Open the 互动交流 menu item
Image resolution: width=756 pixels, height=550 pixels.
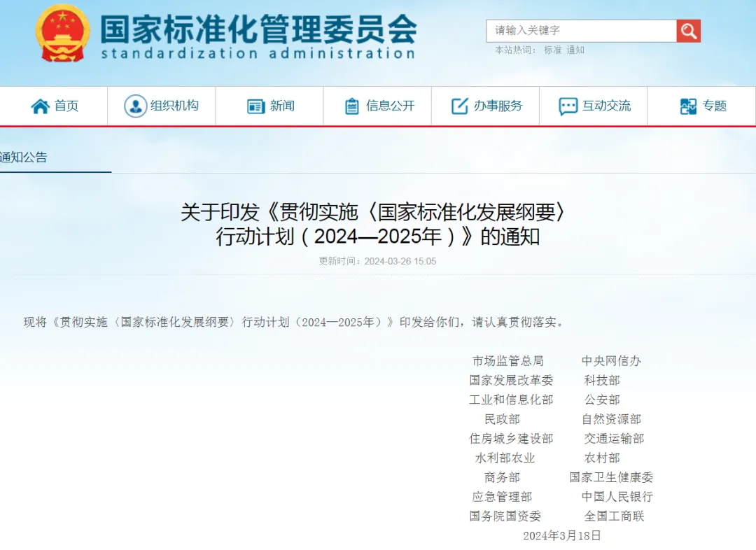(594, 106)
